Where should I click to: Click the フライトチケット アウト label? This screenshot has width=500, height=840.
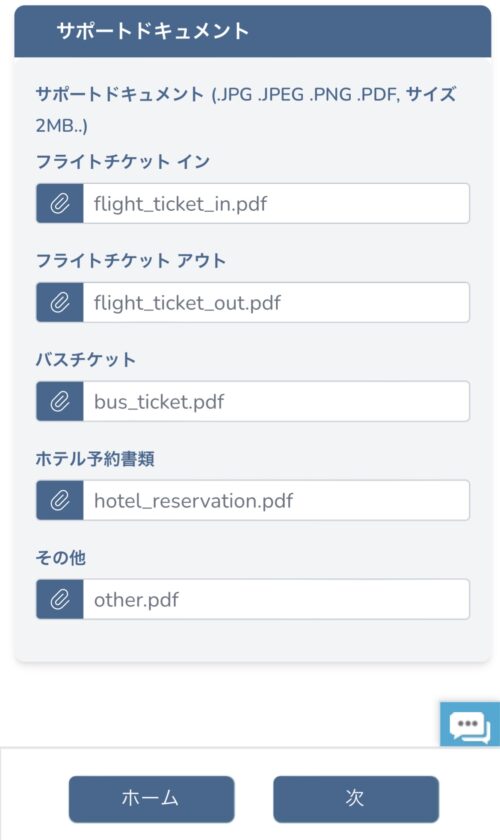coord(131,260)
